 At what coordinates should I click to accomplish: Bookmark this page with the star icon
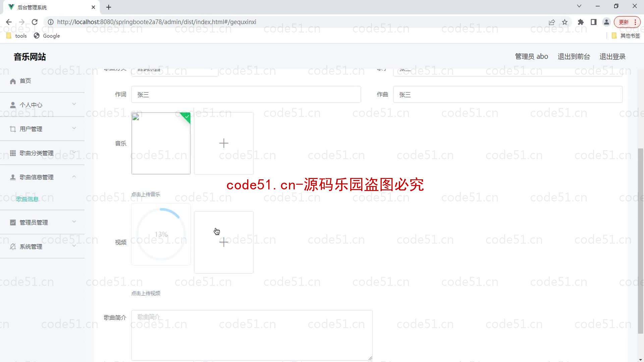pos(565,22)
